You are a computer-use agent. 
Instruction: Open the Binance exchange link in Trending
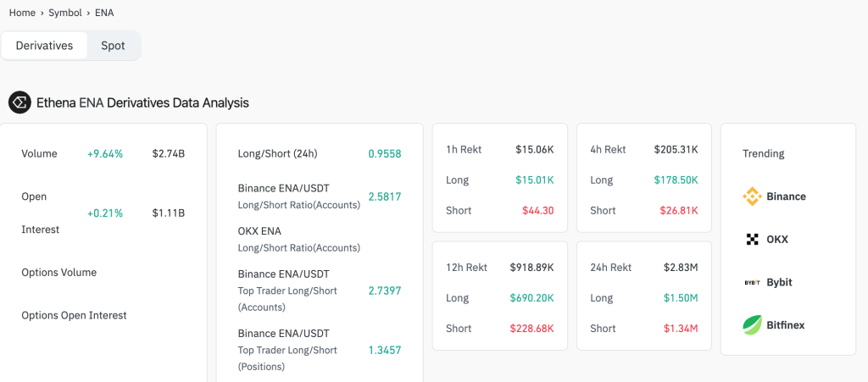786,197
